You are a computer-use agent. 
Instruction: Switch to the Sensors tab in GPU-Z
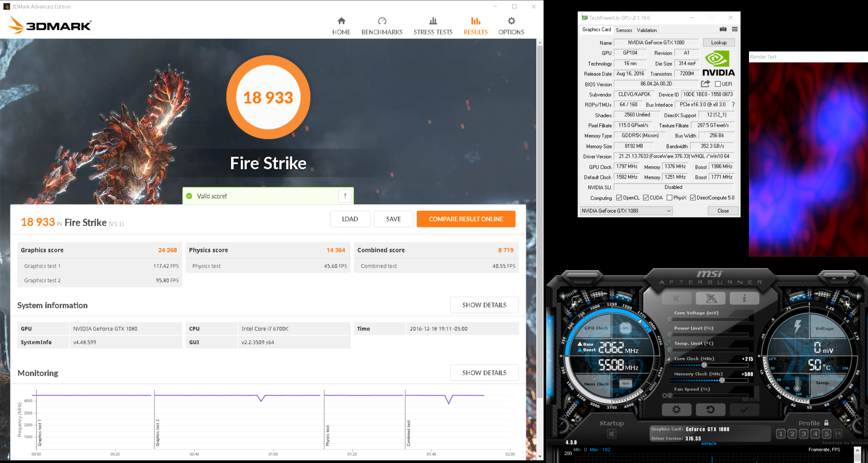[x=624, y=30]
